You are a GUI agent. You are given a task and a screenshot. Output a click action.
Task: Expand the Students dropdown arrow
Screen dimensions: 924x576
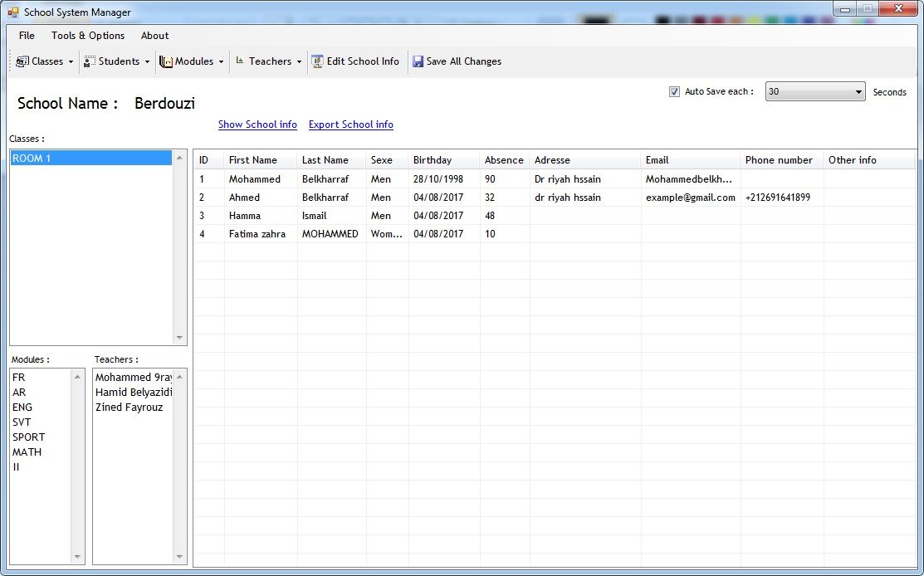147,62
